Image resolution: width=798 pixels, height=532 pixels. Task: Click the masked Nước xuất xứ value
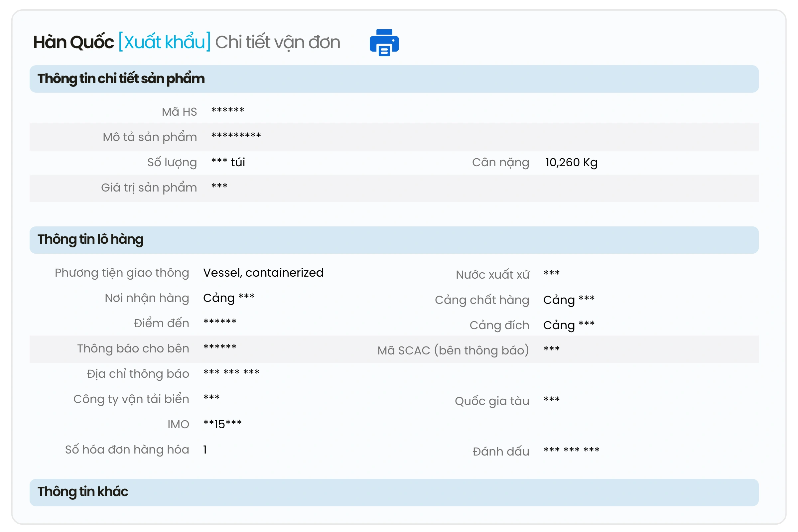pos(551,273)
